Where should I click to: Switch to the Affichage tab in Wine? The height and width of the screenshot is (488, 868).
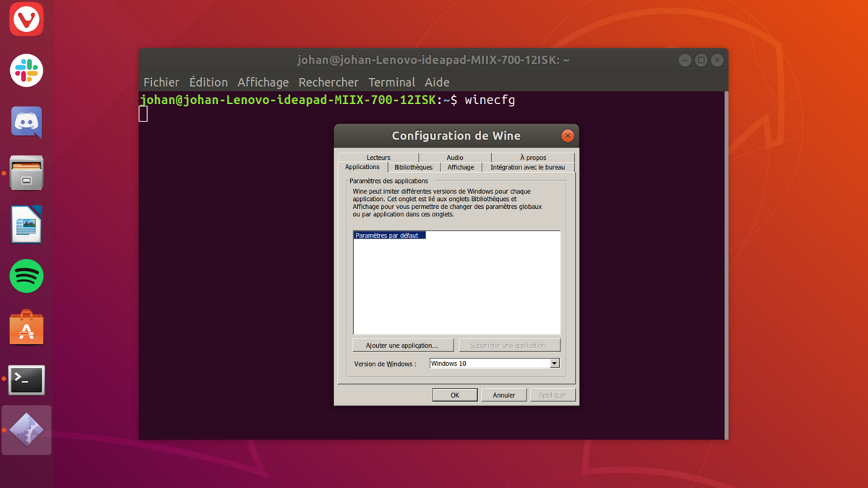[461, 167]
